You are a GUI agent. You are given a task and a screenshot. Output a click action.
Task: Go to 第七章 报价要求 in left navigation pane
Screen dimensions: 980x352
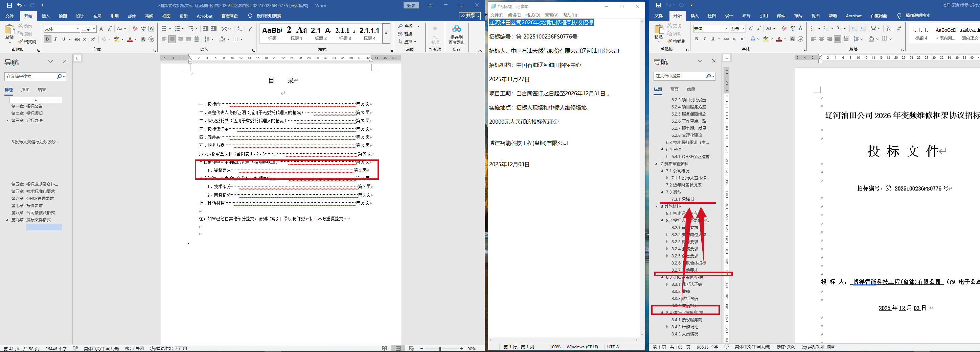[27, 205]
